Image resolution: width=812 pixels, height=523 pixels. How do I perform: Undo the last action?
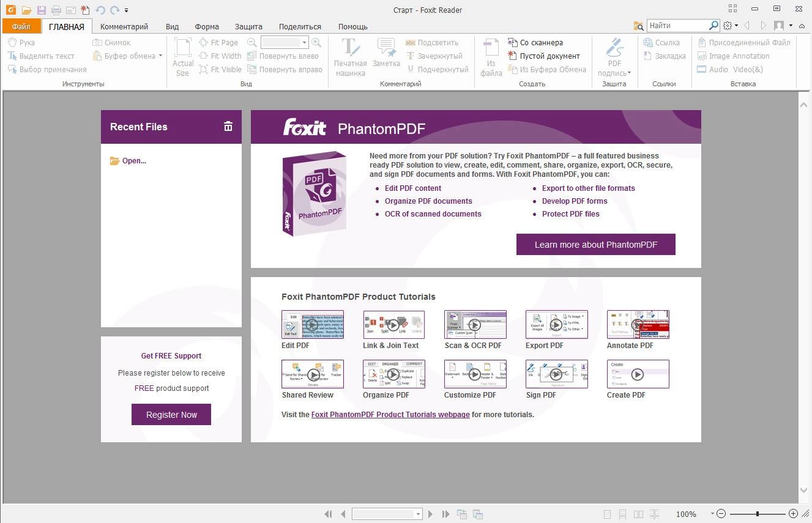(x=100, y=10)
